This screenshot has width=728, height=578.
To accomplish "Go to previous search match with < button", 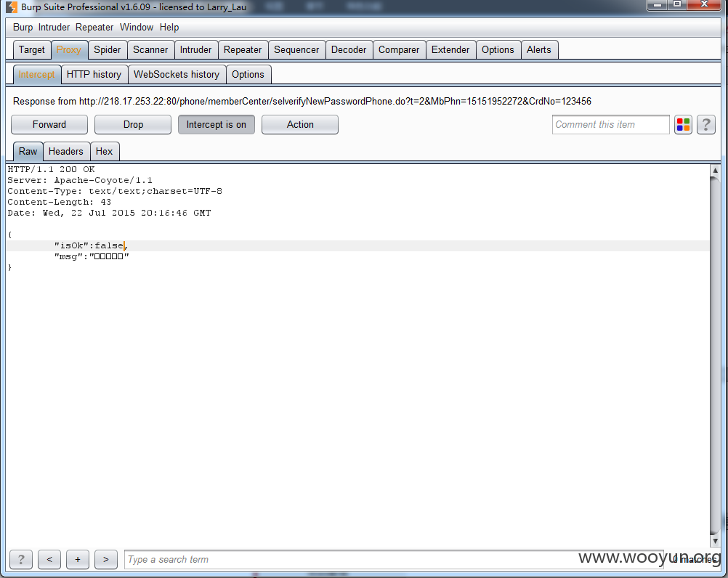I will pyautogui.click(x=49, y=559).
